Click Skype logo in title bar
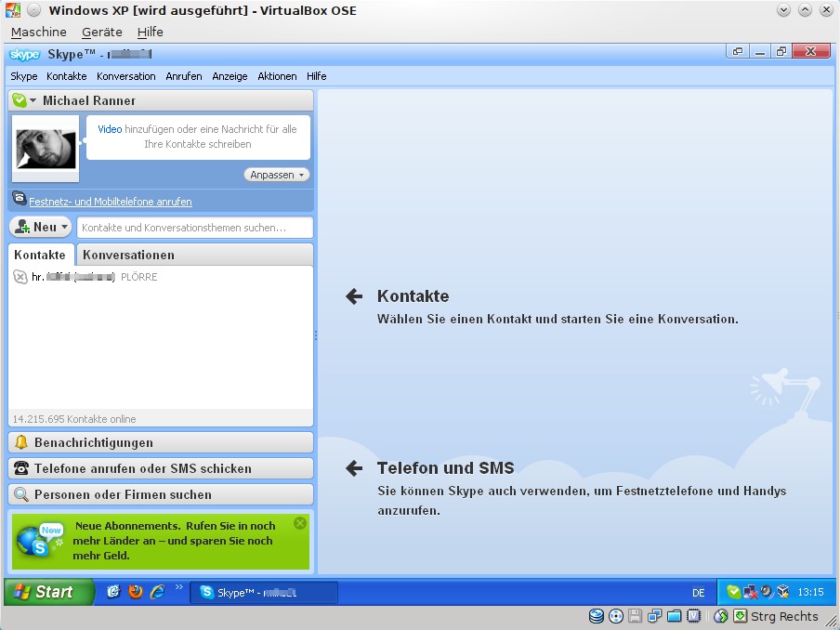Screen dimensions: 840x630 click(x=25, y=55)
